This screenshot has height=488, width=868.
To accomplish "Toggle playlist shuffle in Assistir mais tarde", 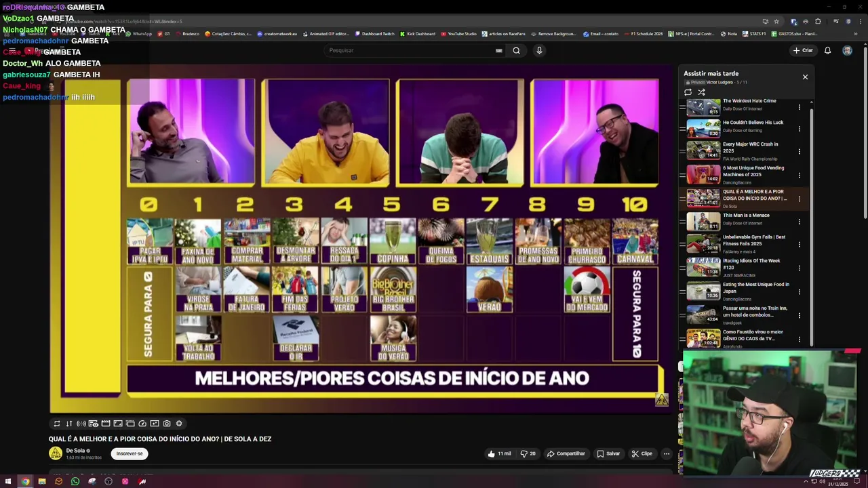I will pyautogui.click(x=701, y=92).
